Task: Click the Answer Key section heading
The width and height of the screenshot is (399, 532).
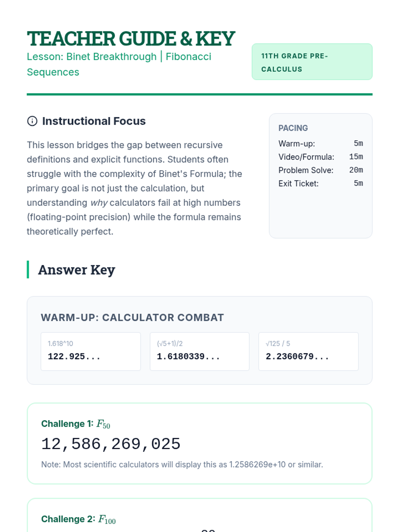Action: pyautogui.click(x=76, y=270)
